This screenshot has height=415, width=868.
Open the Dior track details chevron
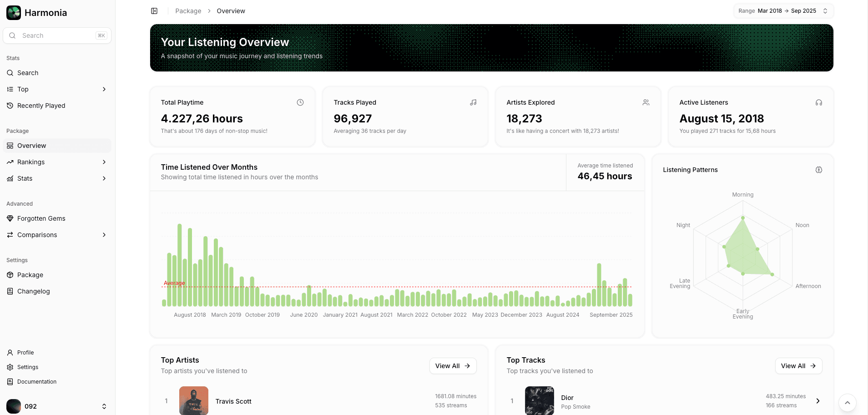coord(818,401)
